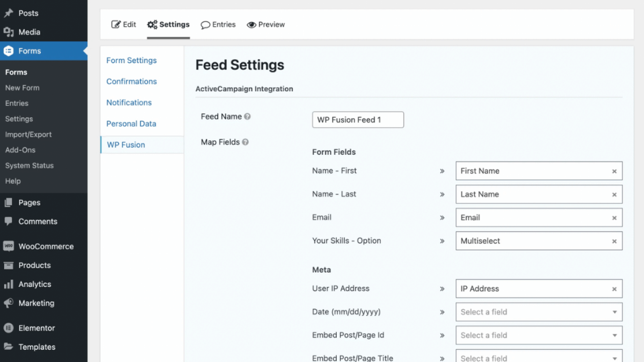Click Settings in the Forms submenu

click(x=19, y=119)
